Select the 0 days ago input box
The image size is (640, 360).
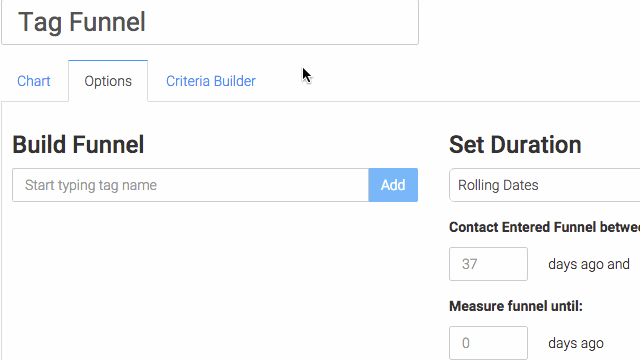(x=488, y=343)
